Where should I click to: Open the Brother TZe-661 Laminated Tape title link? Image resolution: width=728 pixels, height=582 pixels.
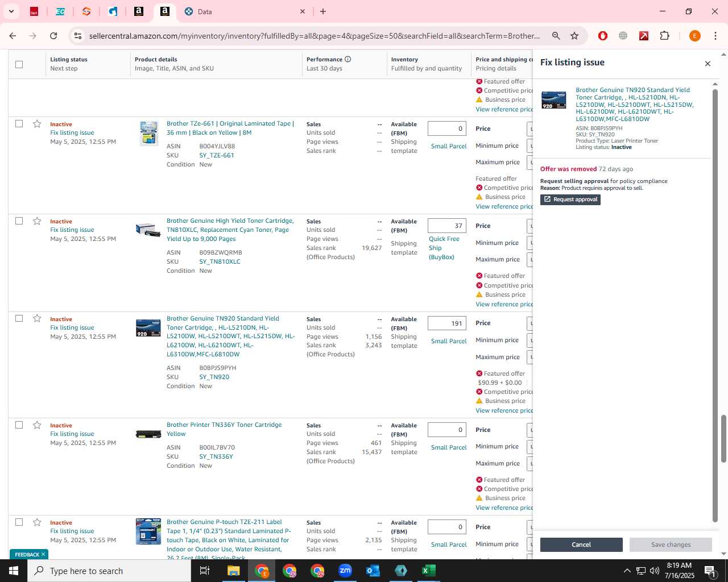pos(230,128)
